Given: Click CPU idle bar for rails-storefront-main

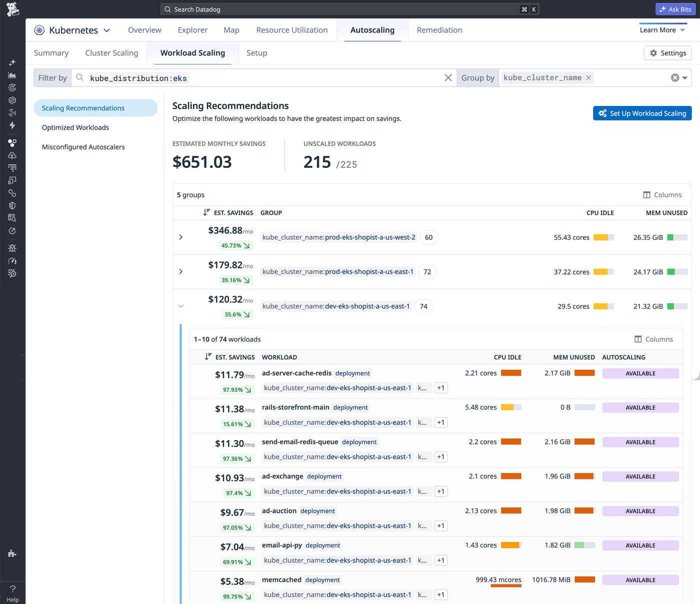Looking at the screenshot, I should 511,407.
